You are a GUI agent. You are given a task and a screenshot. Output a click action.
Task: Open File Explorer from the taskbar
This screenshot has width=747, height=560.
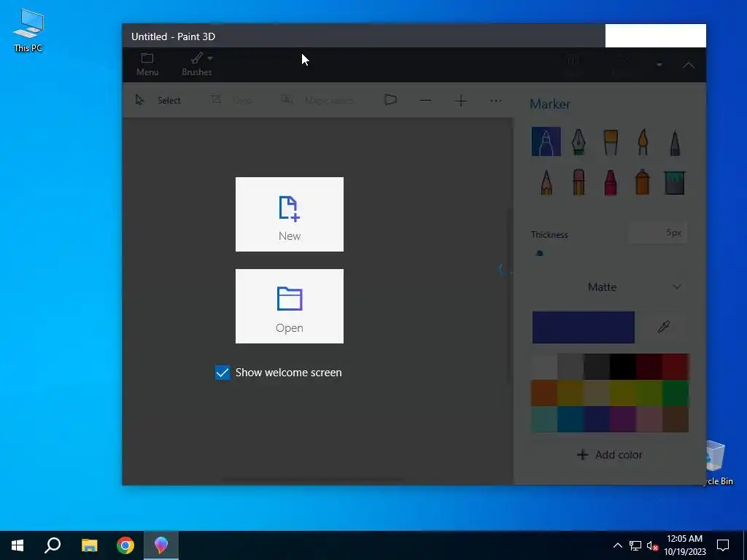coord(89,545)
